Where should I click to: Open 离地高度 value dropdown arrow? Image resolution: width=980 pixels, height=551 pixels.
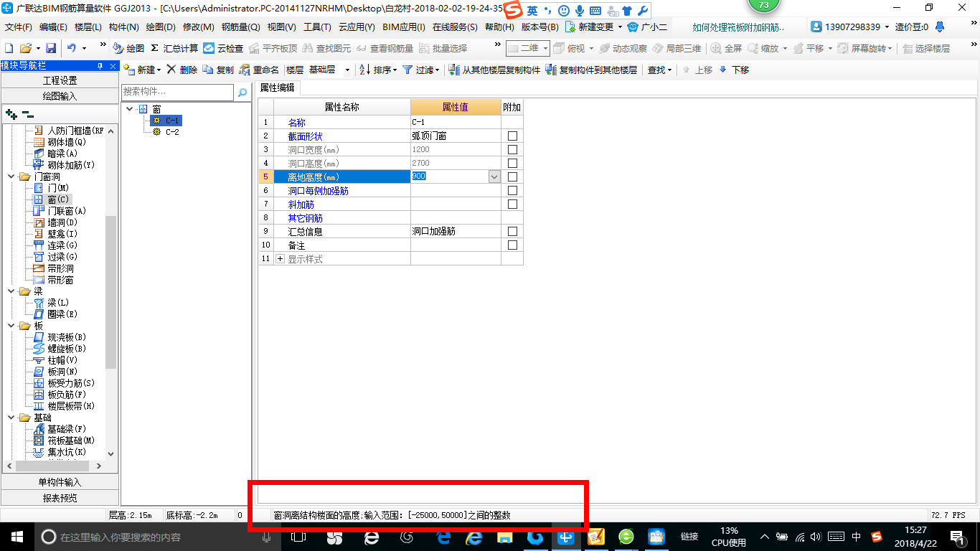(494, 176)
